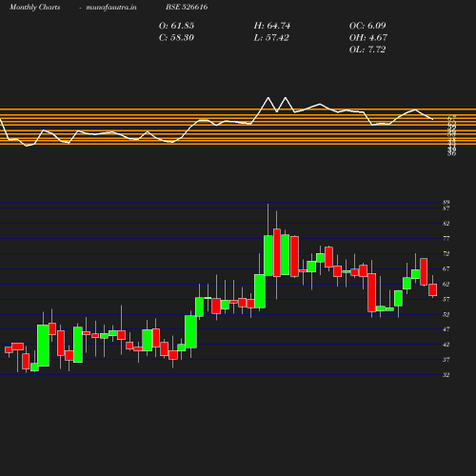The height and width of the screenshot is (476, 476).
Task: Click the 77 price axis label
Action: 446,238
